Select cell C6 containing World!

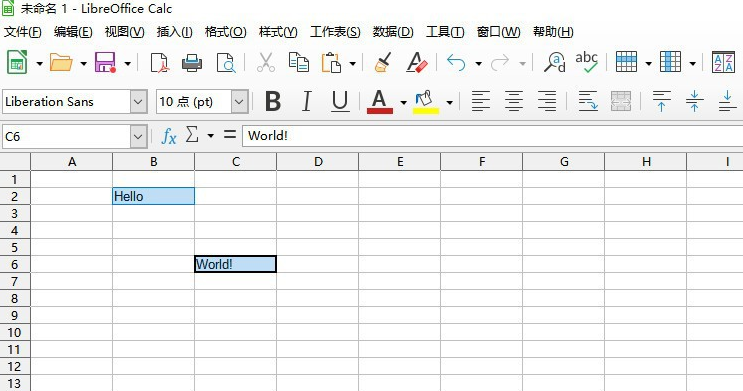[236, 264]
